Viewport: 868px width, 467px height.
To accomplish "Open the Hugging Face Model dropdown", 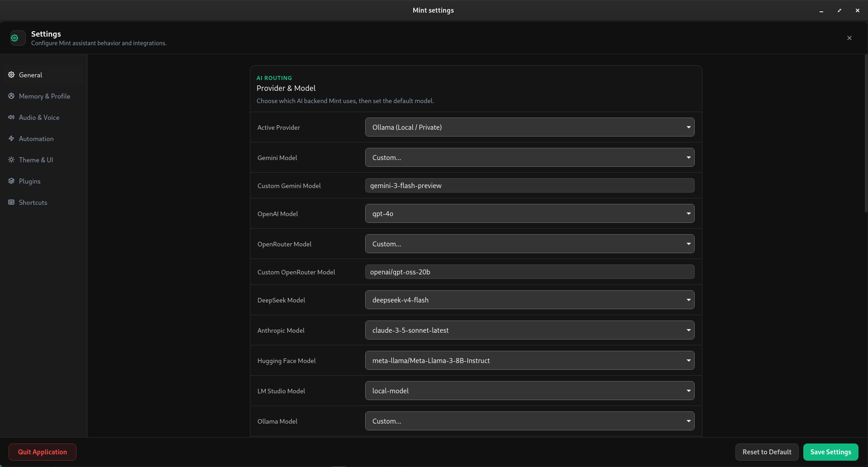I will [x=529, y=360].
